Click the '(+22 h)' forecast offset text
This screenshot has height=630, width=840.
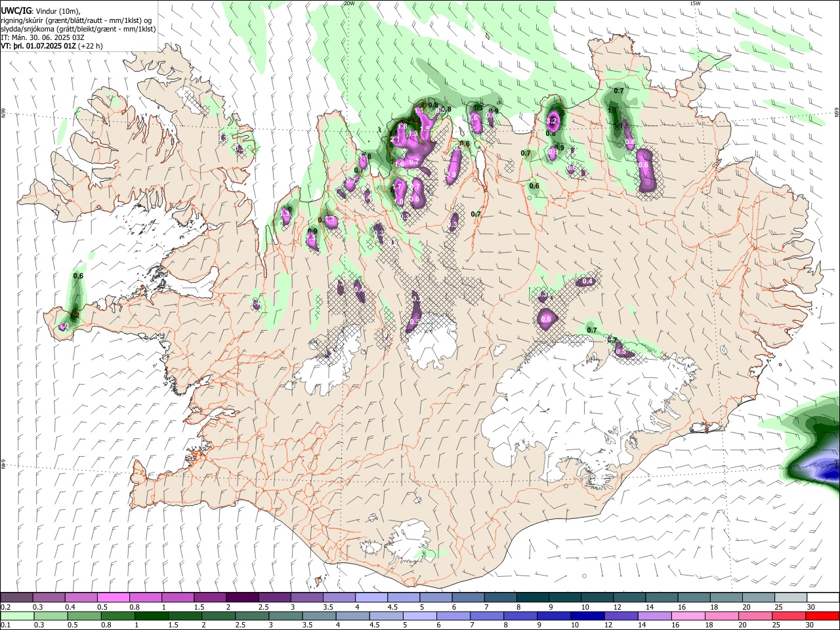point(90,46)
